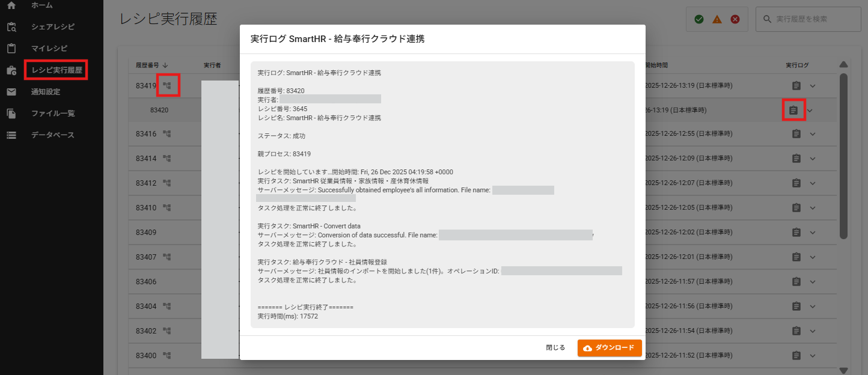Expand the chevron in the 13:19 top row
This screenshot has width=868, height=375.
pyautogui.click(x=813, y=85)
